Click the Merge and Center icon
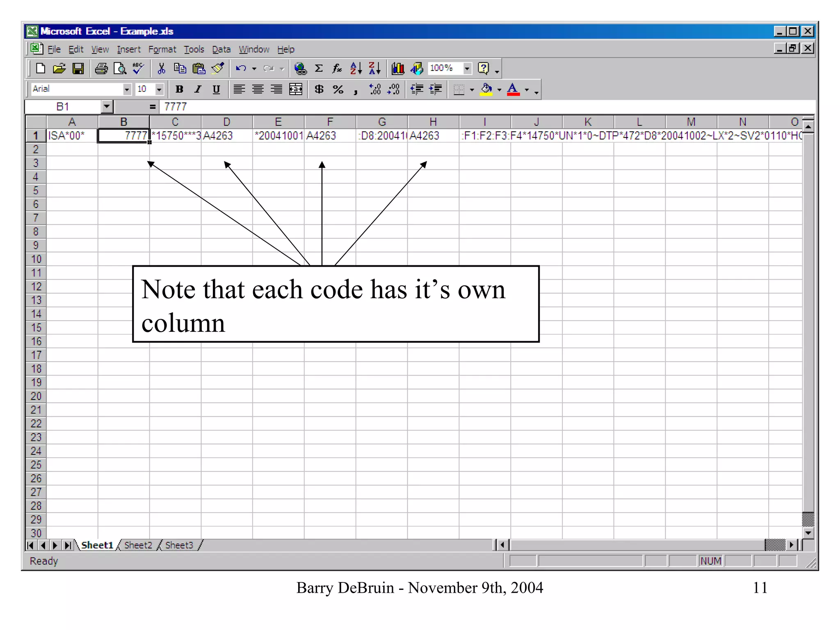This screenshot has height=630, width=840. pyautogui.click(x=296, y=89)
